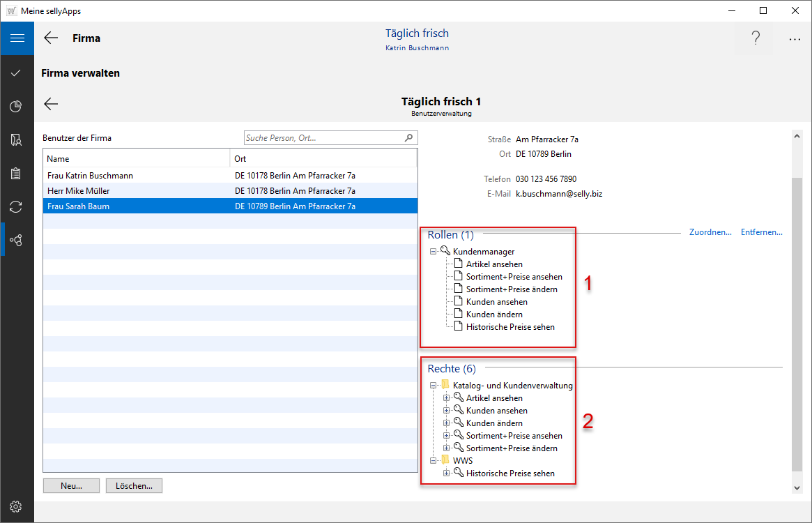Click the document search sidebar icon
The width and height of the screenshot is (812, 523).
coord(17,140)
